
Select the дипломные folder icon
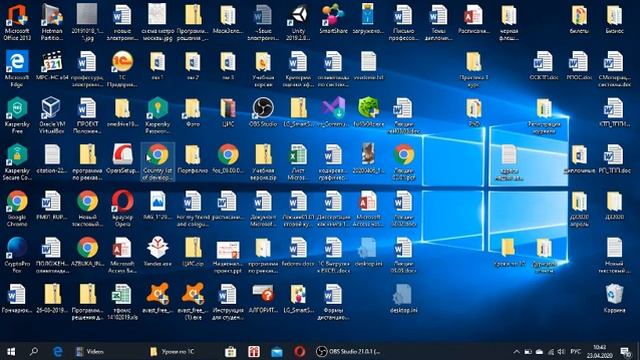579,159
